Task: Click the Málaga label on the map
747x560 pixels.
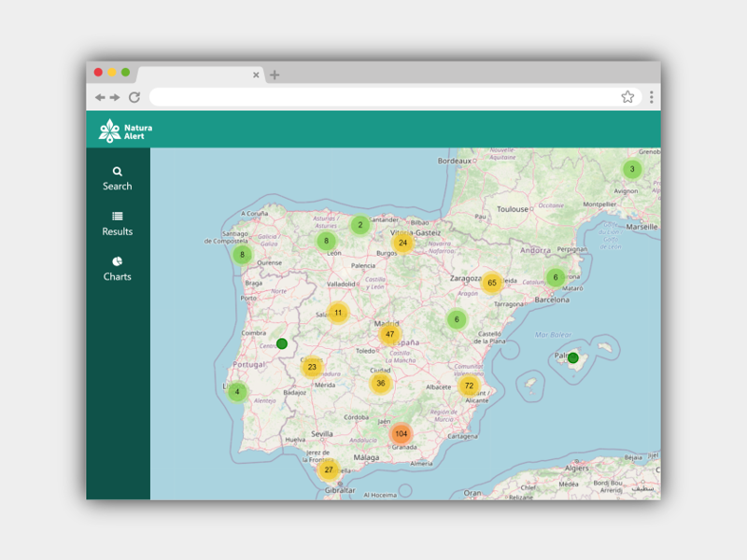Action: (366, 457)
